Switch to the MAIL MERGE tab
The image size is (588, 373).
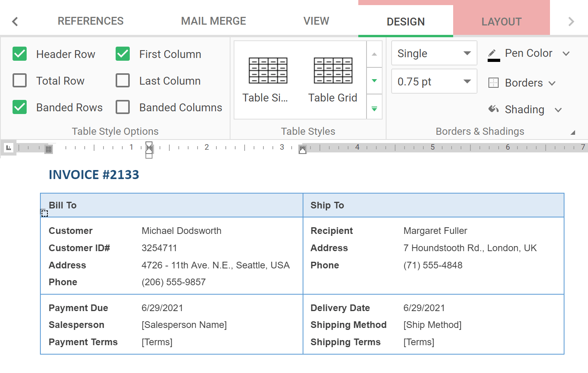213,21
